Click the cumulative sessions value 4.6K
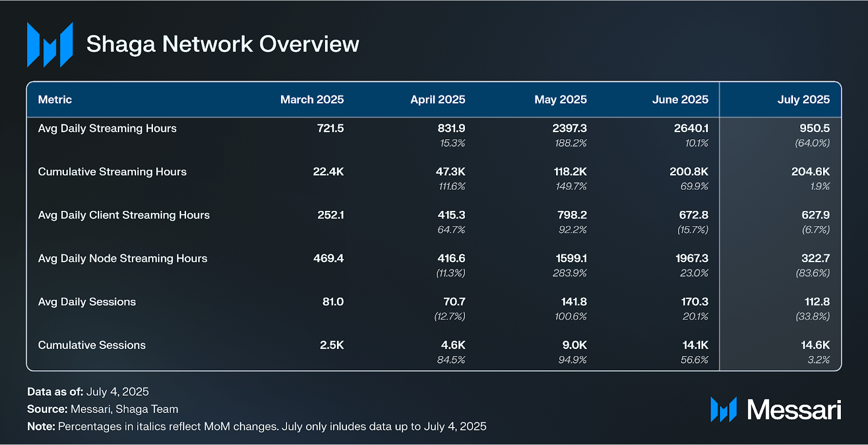Viewport: 868px width, 445px height. 453,345
